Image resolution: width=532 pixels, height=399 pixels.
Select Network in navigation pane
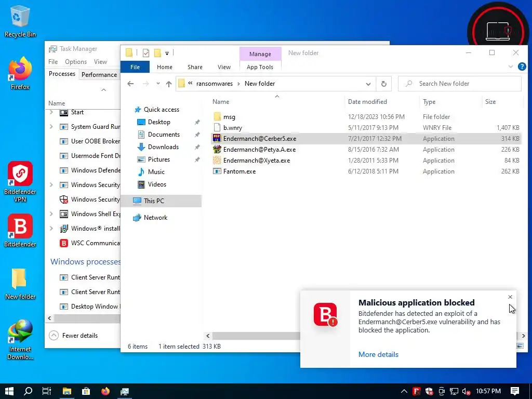[155, 218]
